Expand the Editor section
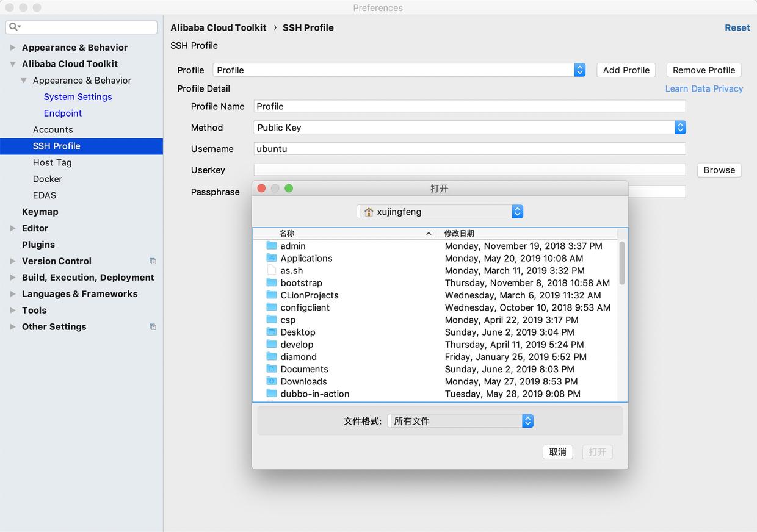757x532 pixels. pyautogui.click(x=13, y=228)
